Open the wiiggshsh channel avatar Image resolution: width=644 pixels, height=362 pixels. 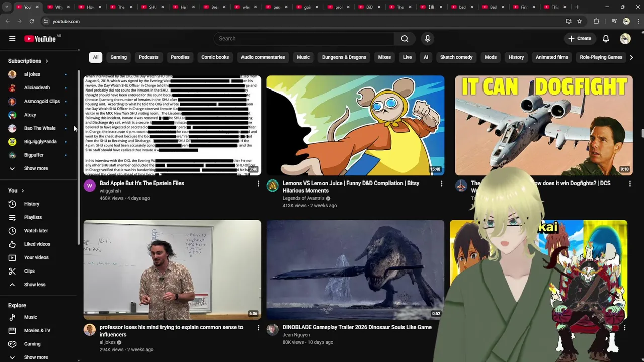click(90, 186)
